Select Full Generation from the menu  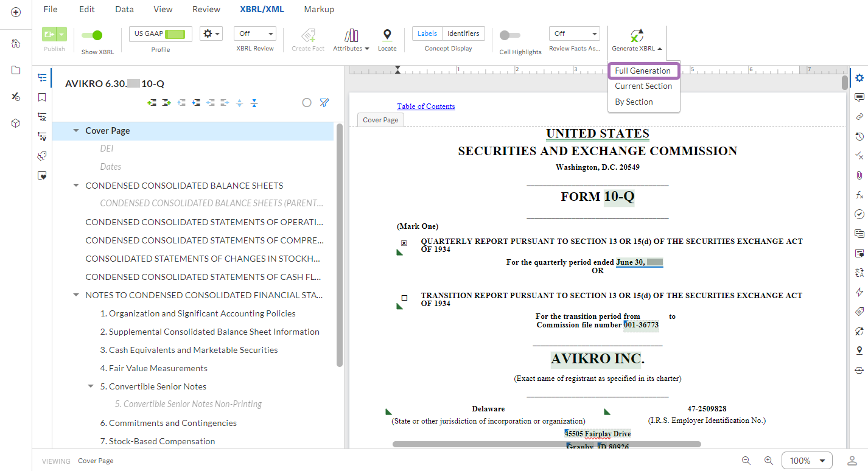[643, 71]
